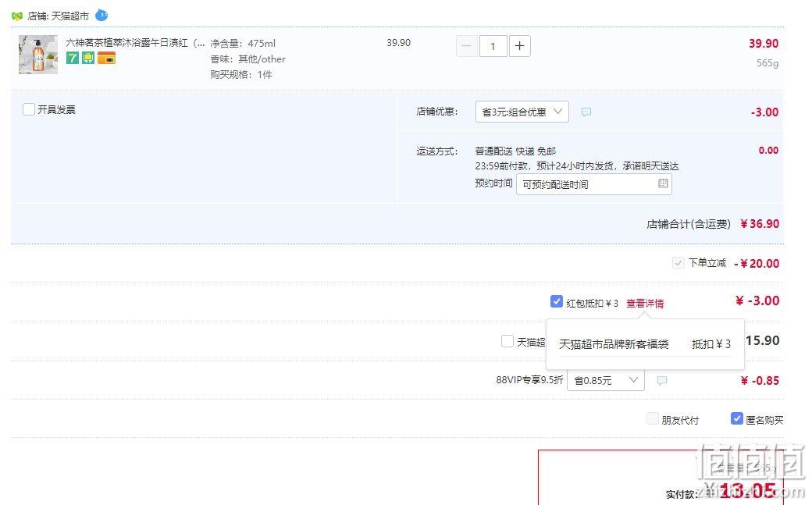Screen dimensions: 812x505
Task: Click the 88VIP专享9.5折 label
Action: click(x=529, y=380)
